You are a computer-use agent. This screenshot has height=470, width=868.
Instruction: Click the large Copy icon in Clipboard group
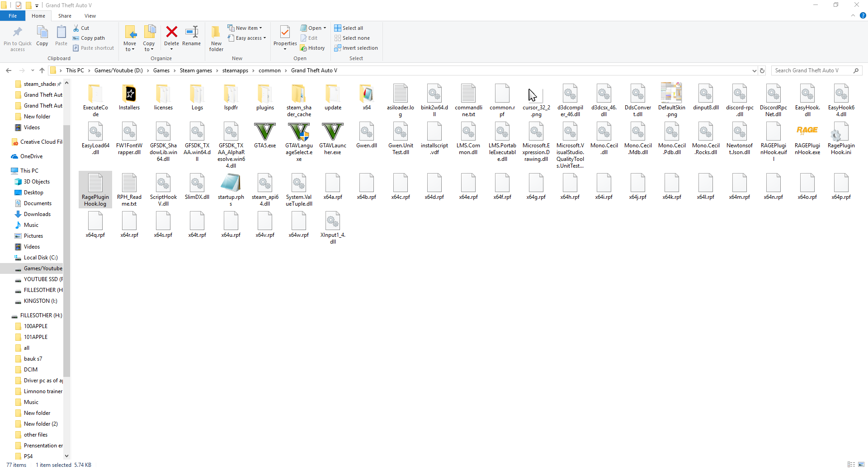click(42, 32)
